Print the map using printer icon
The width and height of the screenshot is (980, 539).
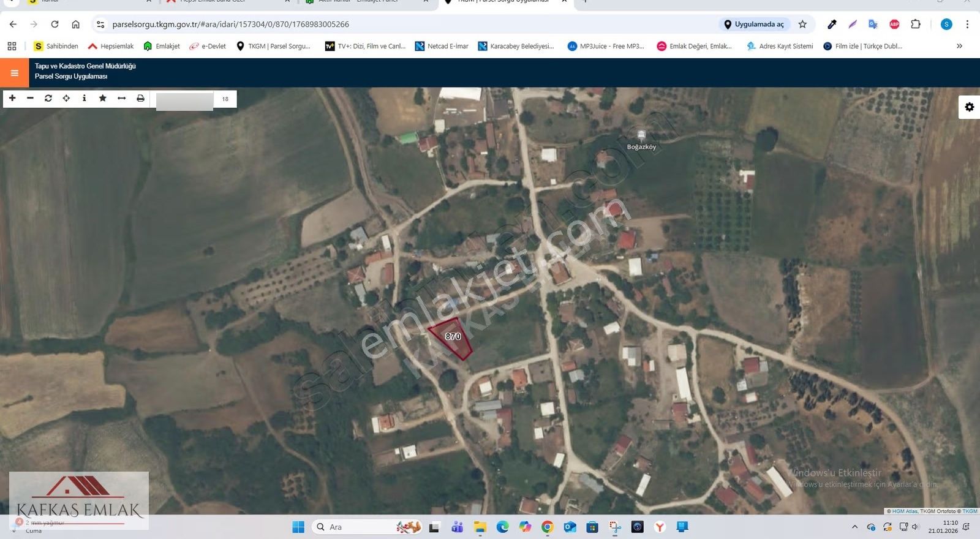pyautogui.click(x=140, y=99)
